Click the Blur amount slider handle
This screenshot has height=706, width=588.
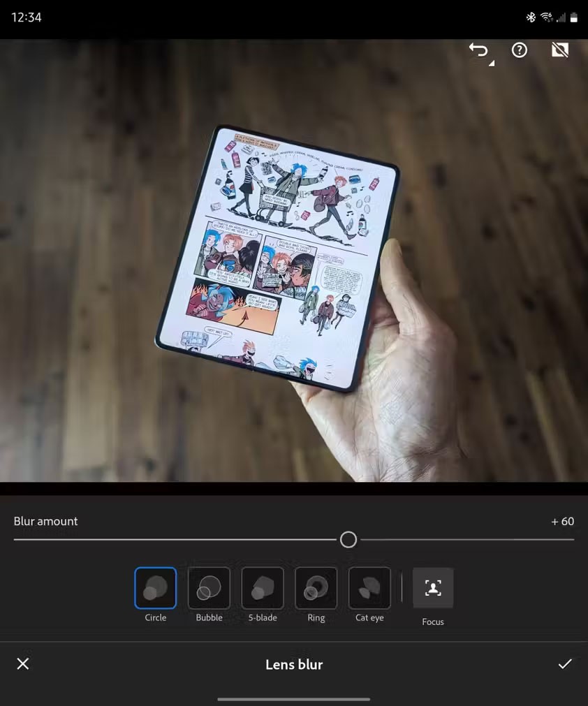click(x=348, y=540)
